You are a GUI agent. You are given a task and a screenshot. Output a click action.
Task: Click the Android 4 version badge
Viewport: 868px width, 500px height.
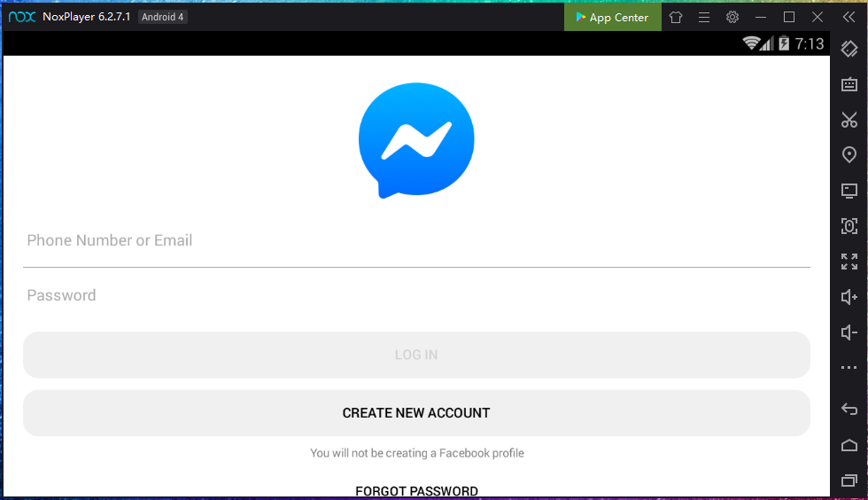point(163,17)
